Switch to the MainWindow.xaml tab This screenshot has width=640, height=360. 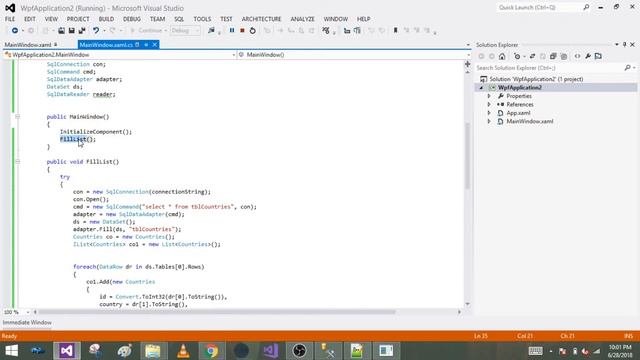(28, 45)
